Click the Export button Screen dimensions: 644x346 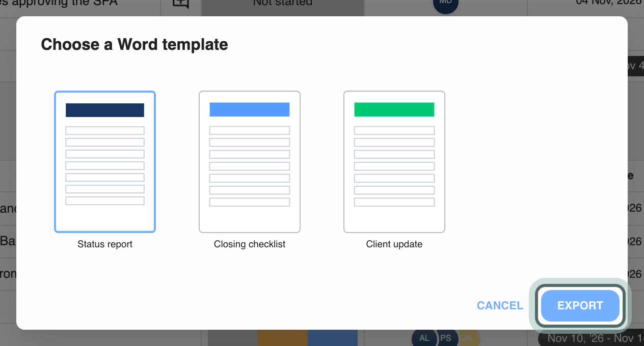580,305
